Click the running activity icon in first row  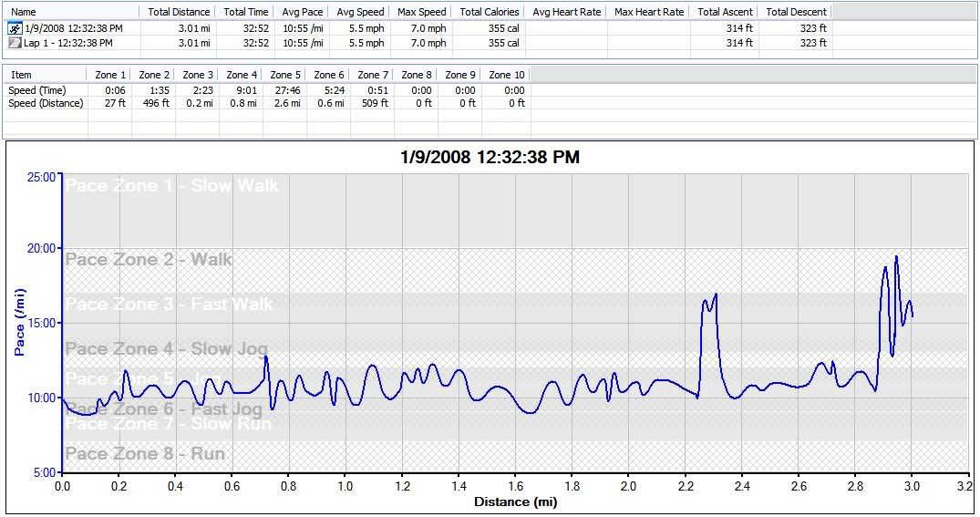pos(15,28)
